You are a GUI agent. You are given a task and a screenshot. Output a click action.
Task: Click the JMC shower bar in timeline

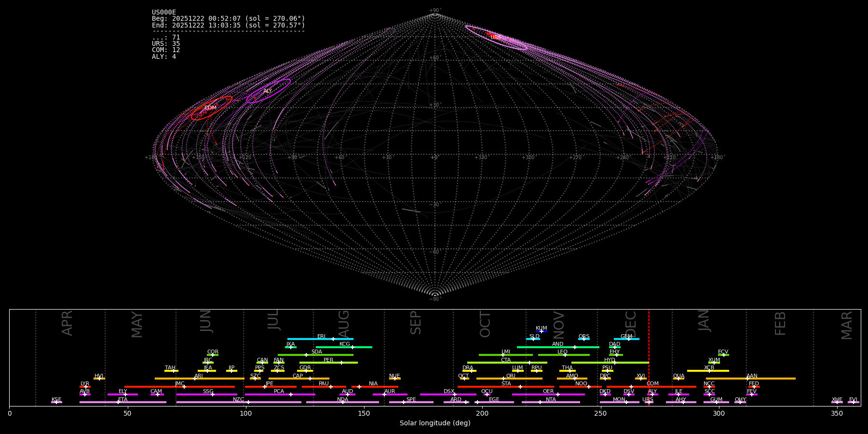[x=180, y=386]
